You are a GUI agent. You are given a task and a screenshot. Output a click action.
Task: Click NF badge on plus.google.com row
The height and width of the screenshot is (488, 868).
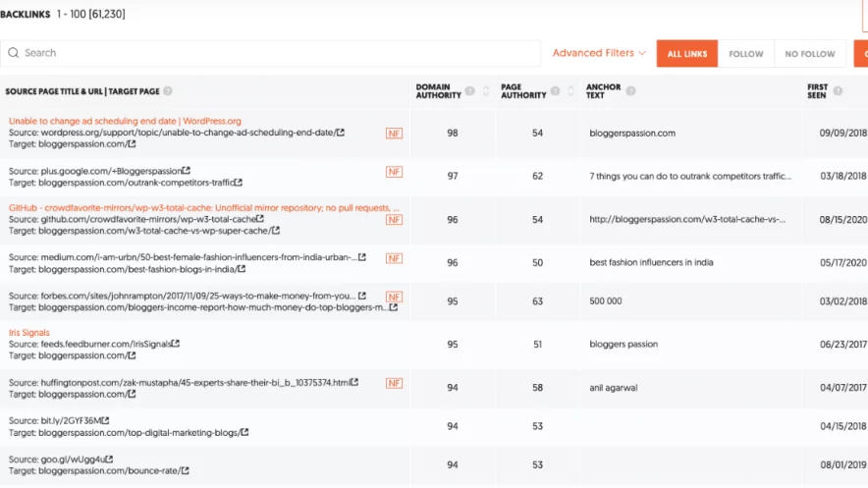pos(394,172)
